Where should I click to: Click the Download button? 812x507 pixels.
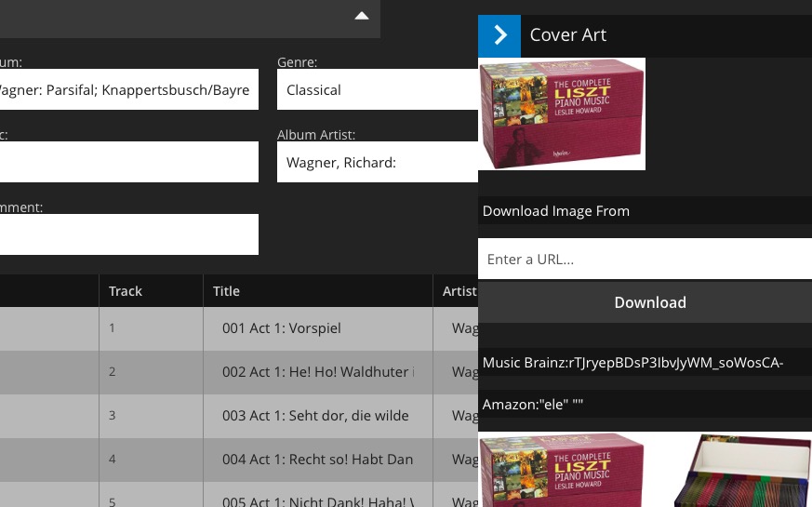[x=645, y=302]
